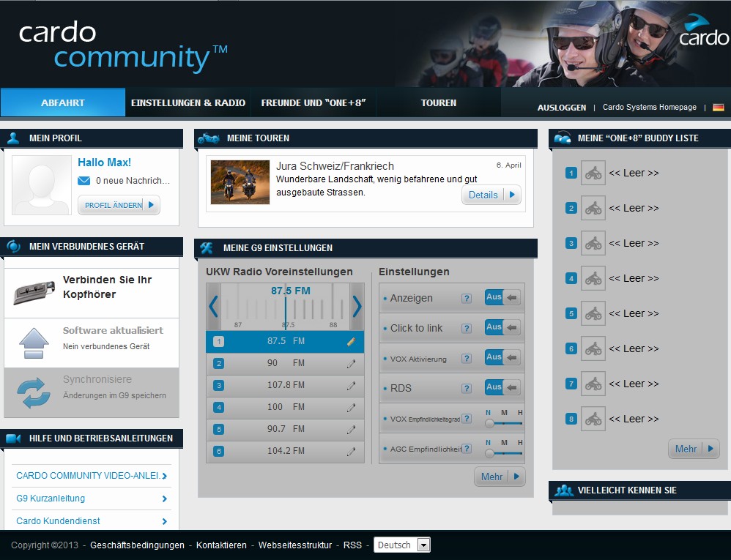Open help for Anzeigen setting
The width and height of the screenshot is (731, 560).
click(466, 298)
